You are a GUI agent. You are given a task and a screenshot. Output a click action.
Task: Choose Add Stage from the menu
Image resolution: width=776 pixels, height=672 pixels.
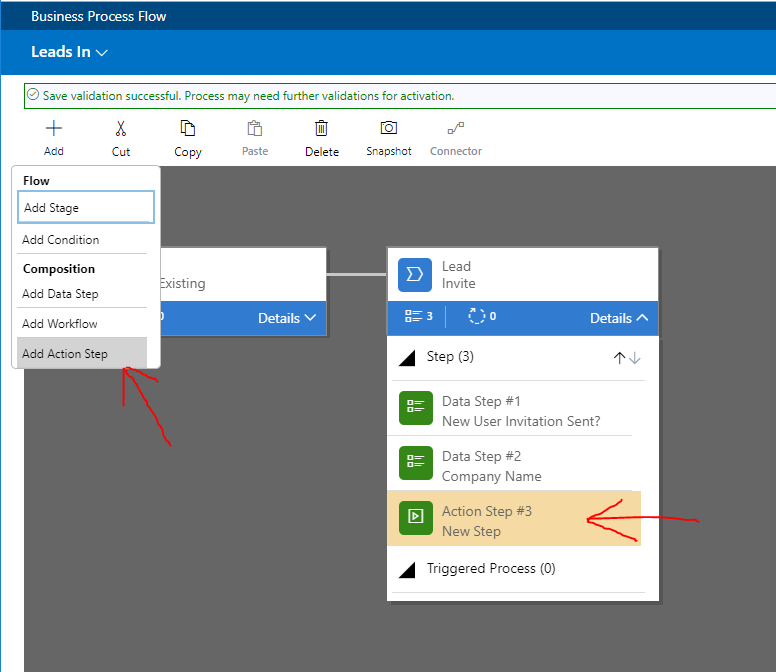click(x=86, y=208)
